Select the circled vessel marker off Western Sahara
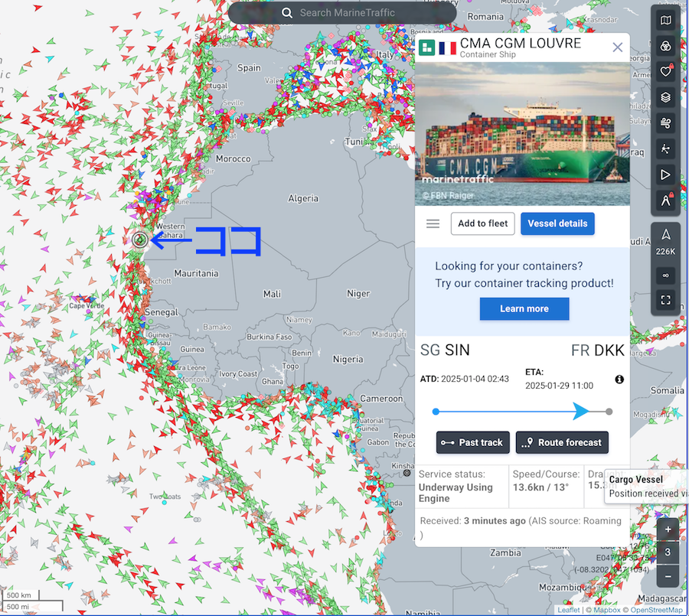The width and height of the screenshot is (689, 616). [x=140, y=240]
